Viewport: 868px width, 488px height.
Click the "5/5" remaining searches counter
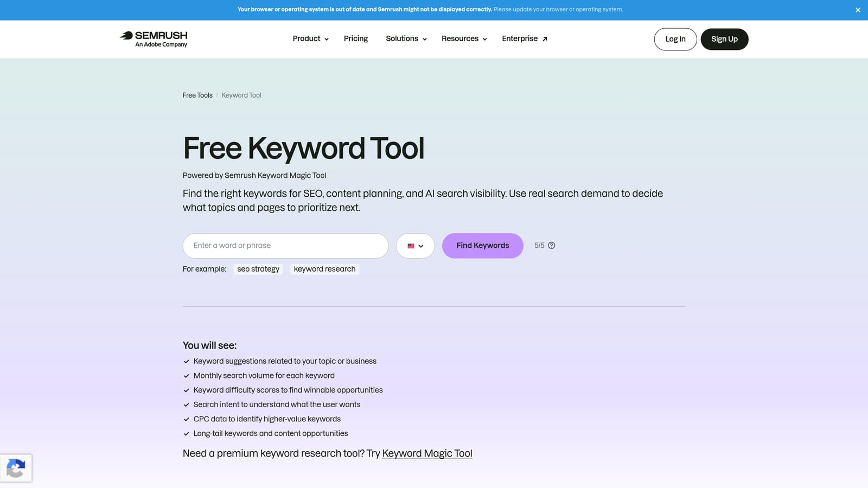539,246
